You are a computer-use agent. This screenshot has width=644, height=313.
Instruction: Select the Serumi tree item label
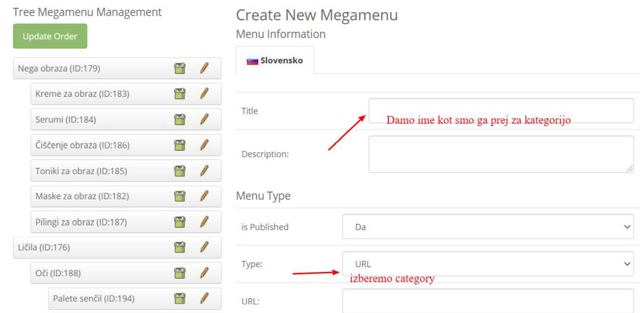pos(66,119)
